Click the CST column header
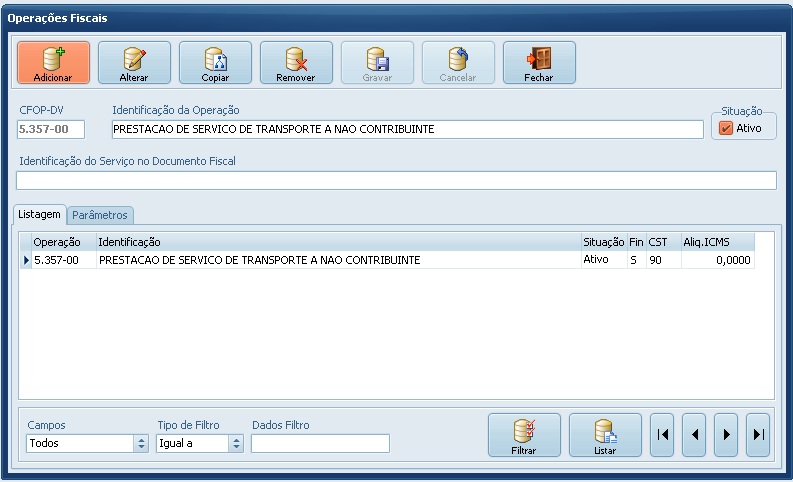The image size is (793, 482). [664, 242]
